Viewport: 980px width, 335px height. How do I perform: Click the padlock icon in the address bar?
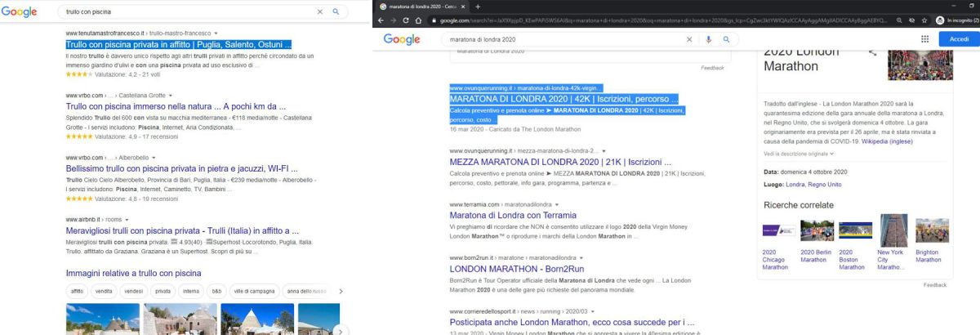[x=434, y=19]
